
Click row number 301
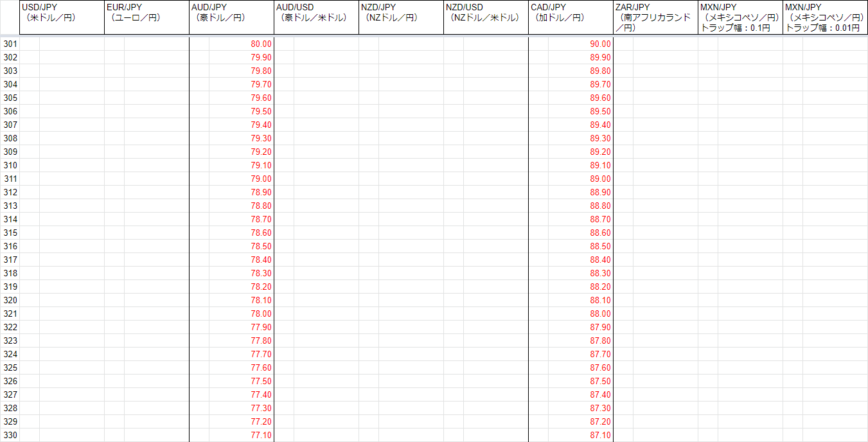tap(10, 44)
